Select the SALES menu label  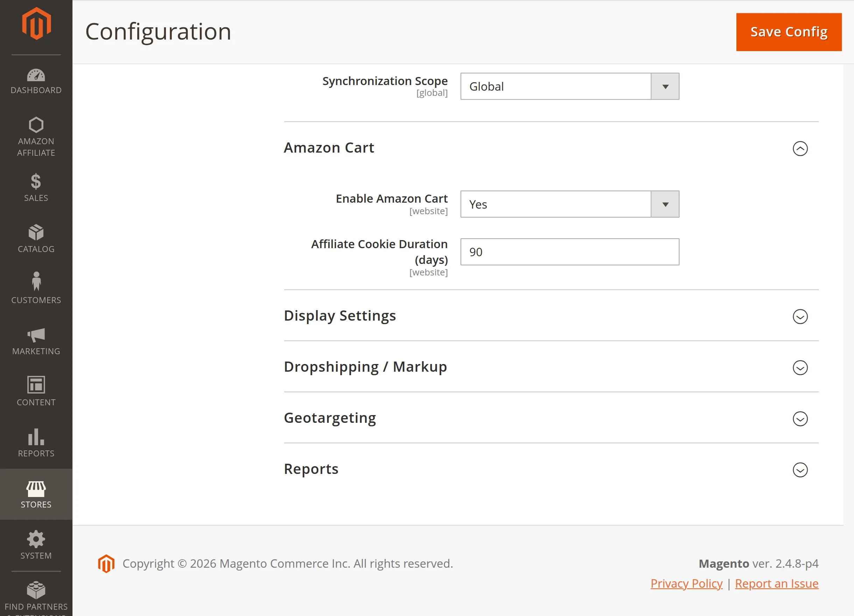pyautogui.click(x=36, y=198)
